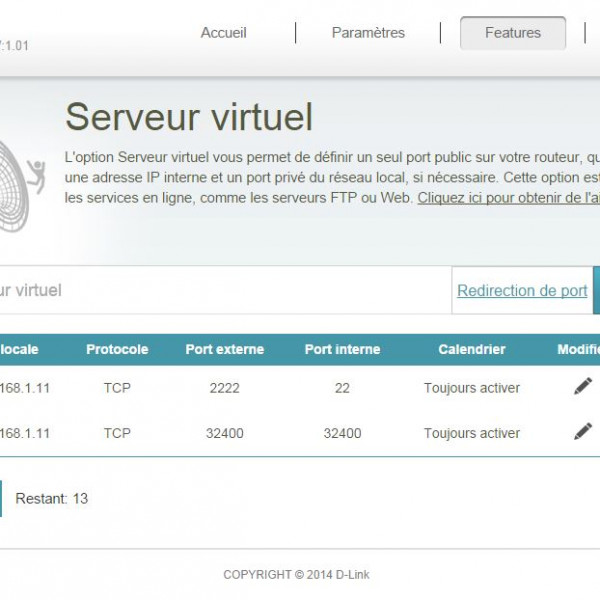Click the Restant: 13 counter
This screenshot has width=600, height=600.
pos(52,498)
